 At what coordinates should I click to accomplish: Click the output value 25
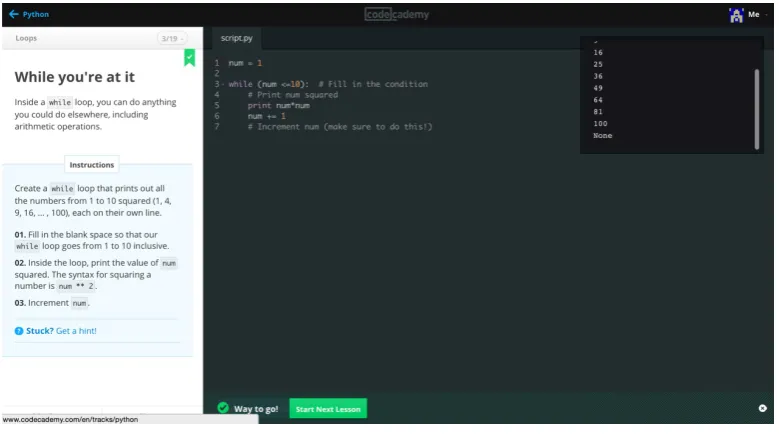[598, 64]
